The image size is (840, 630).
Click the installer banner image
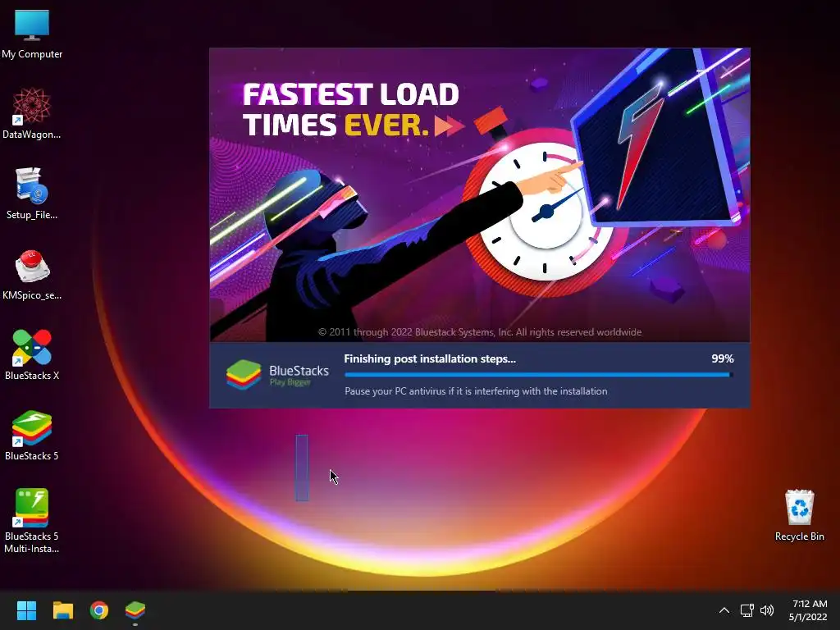tap(479, 194)
